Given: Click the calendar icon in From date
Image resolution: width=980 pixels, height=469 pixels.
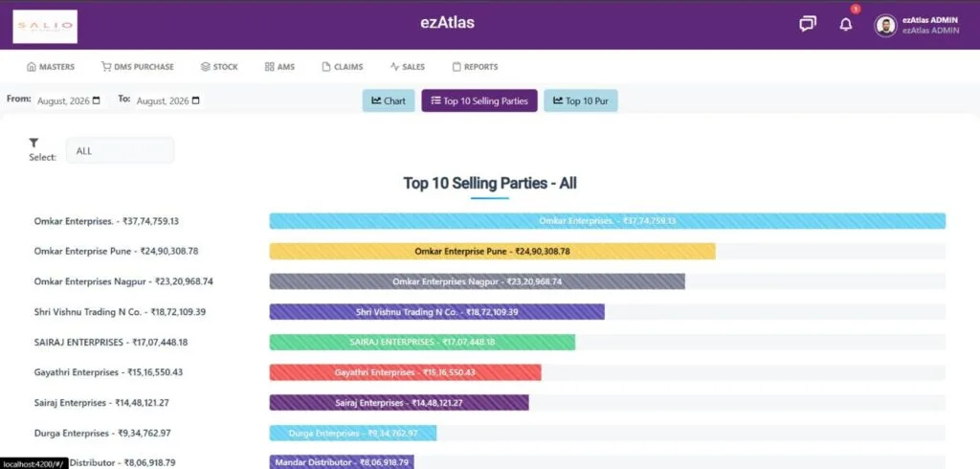Looking at the screenshot, I should tap(97, 100).
